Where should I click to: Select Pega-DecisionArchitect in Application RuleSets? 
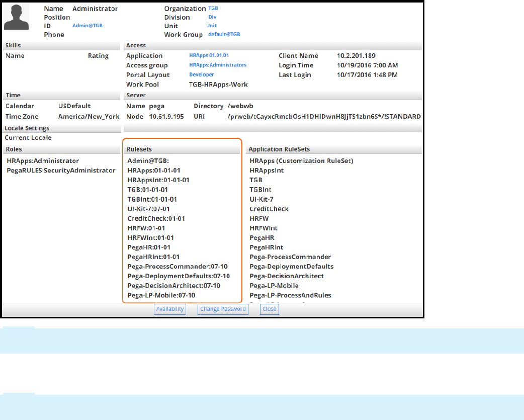pos(287,276)
